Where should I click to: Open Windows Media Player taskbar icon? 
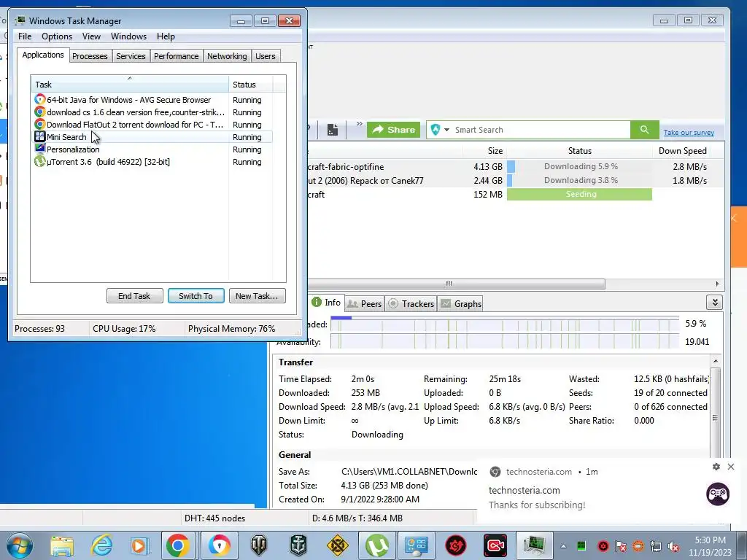(139, 545)
